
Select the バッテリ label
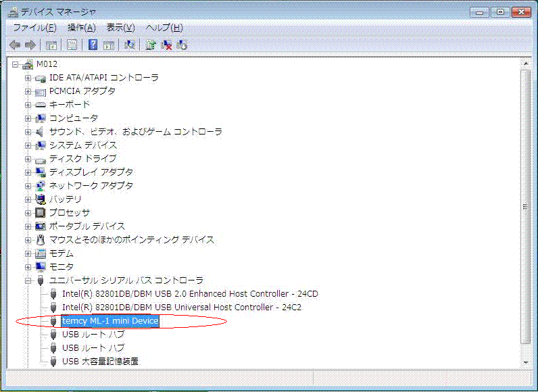65,199
